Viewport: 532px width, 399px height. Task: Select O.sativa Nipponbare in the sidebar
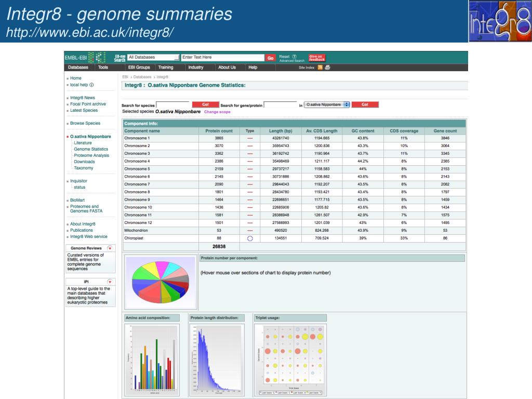(x=90, y=137)
